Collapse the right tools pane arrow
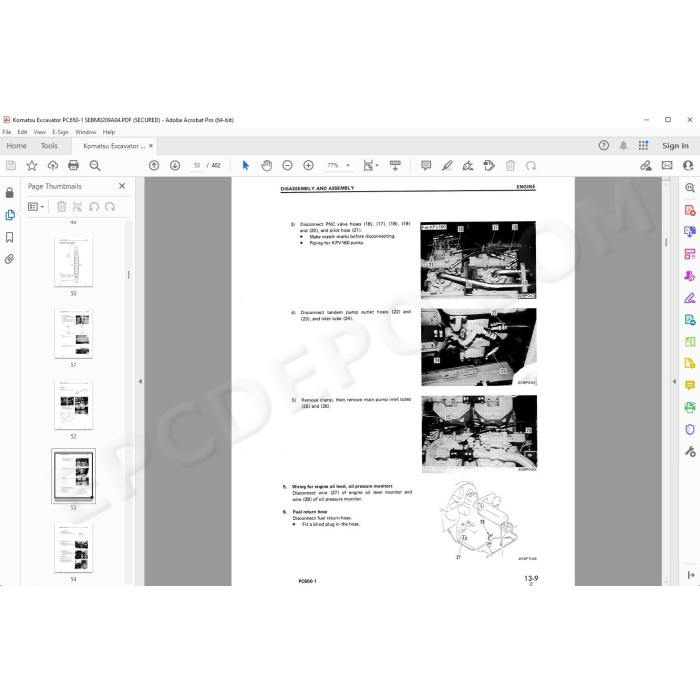Viewport: 700px width, 700px height. coord(674,382)
